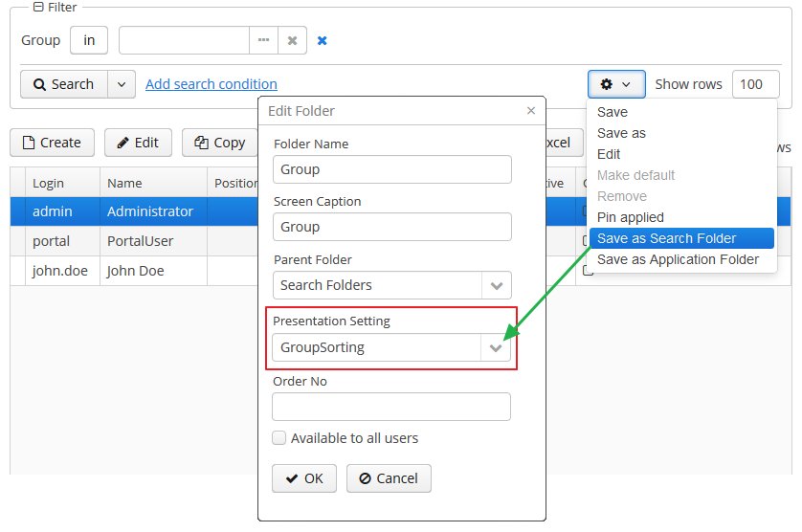Open the Parent Folder dropdown
The height and width of the screenshot is (532, 802).
(496, 285)
